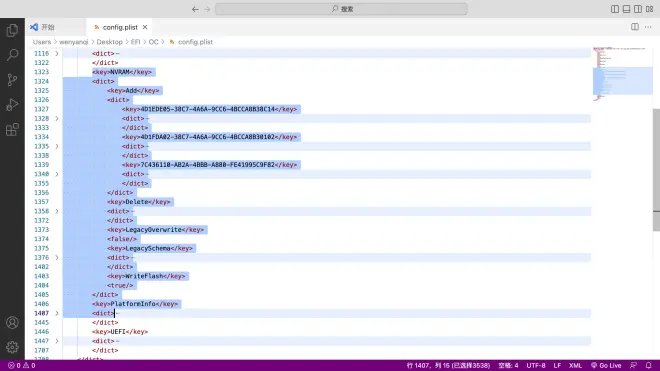Click the Delete key on line 1357
The height and width of the screenshot is (371, 660).
pos(138,202)
